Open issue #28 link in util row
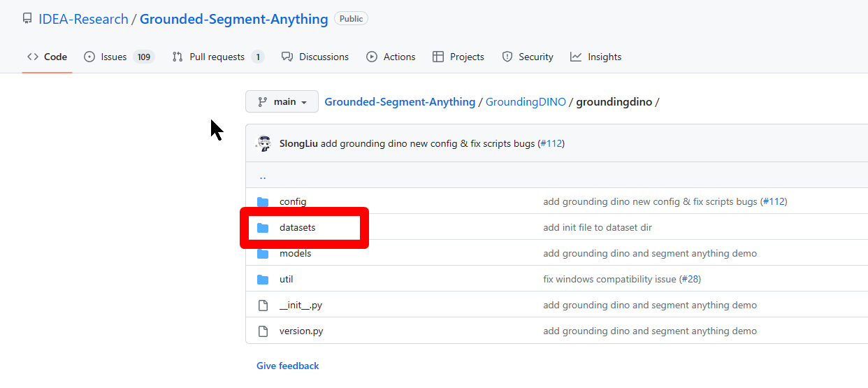Viewport: 868px width, 388px height. coord(690,279)
